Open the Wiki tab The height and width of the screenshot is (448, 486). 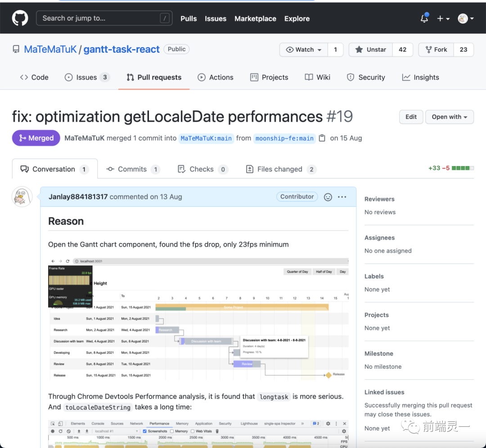pos(317,77)
